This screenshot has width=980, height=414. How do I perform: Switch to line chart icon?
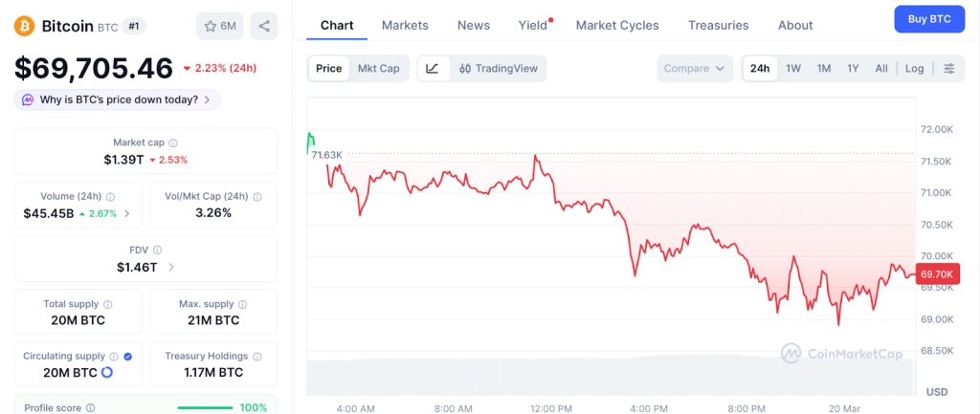click(433, 68)
